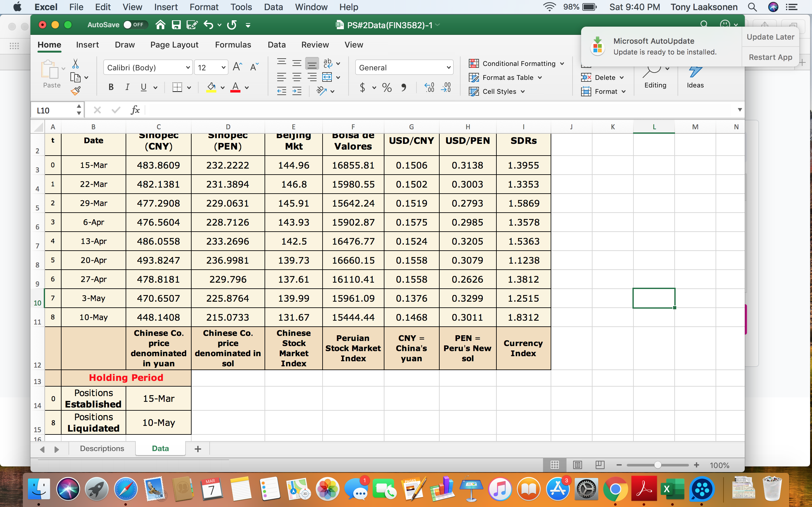Expand the Fill Color dropdown arrow
This screenshot has width=812, height=507.
(222, 87)
